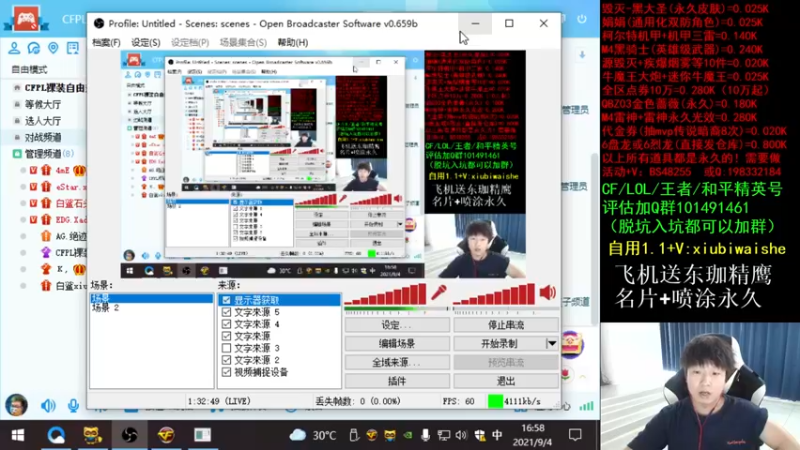
Task: Click the weather 30°C tray widget
Action: (x=312, y=435)
